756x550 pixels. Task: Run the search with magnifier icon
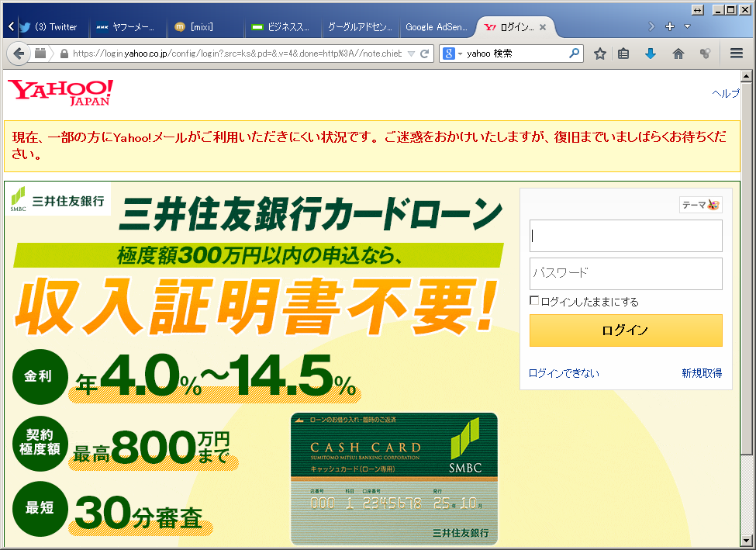tap(575, 53)
